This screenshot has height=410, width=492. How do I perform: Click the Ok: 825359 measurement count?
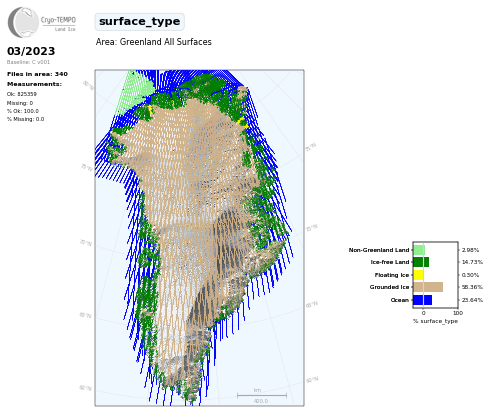coord(22,94)
